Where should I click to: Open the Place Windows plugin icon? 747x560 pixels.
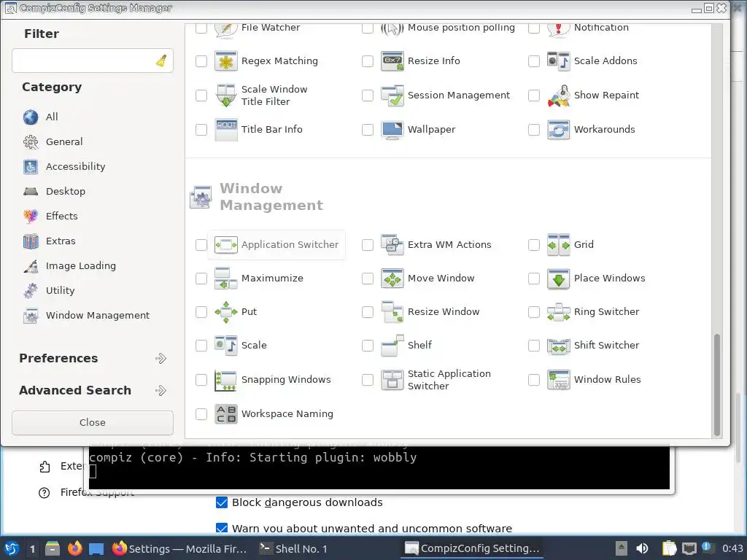pyautogui.click(x=558, y=279)
